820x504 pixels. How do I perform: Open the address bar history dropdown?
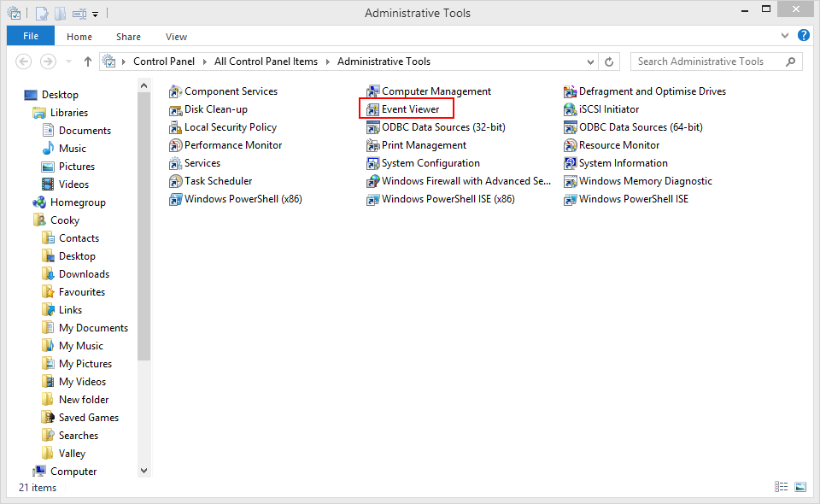click(589, 61)
